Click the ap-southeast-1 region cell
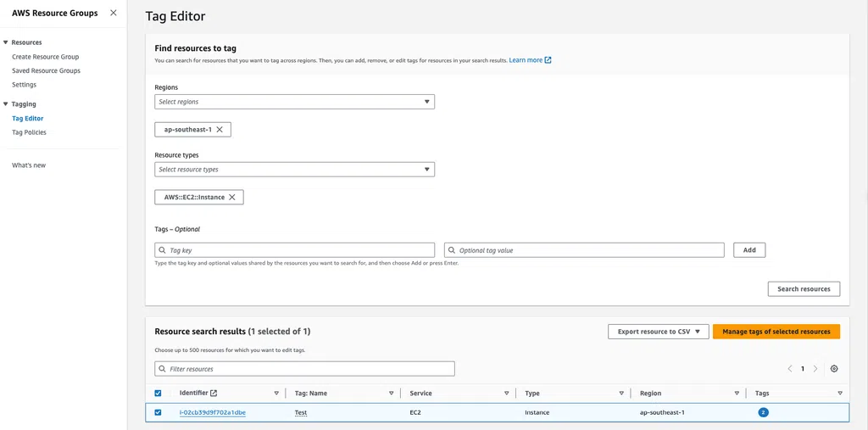 tap(662, 412)
